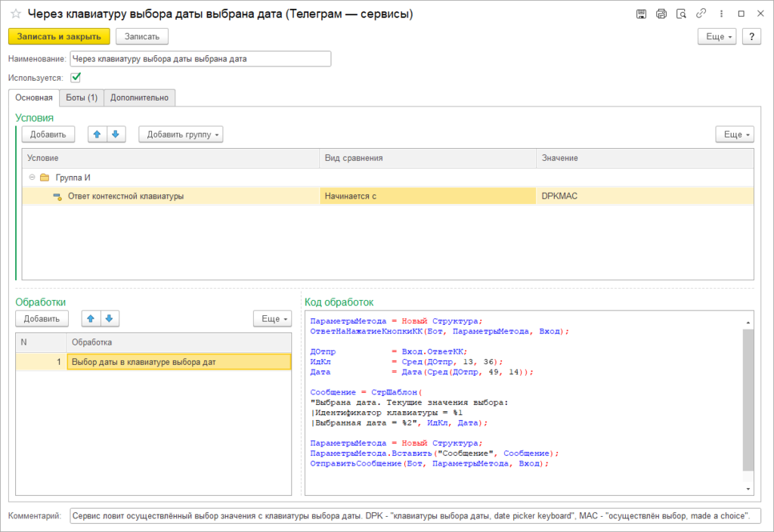The height and width of the screenshot is (532, 774).
Task: Open the Еще menu in Условия panel
Action: click(735, 135)
